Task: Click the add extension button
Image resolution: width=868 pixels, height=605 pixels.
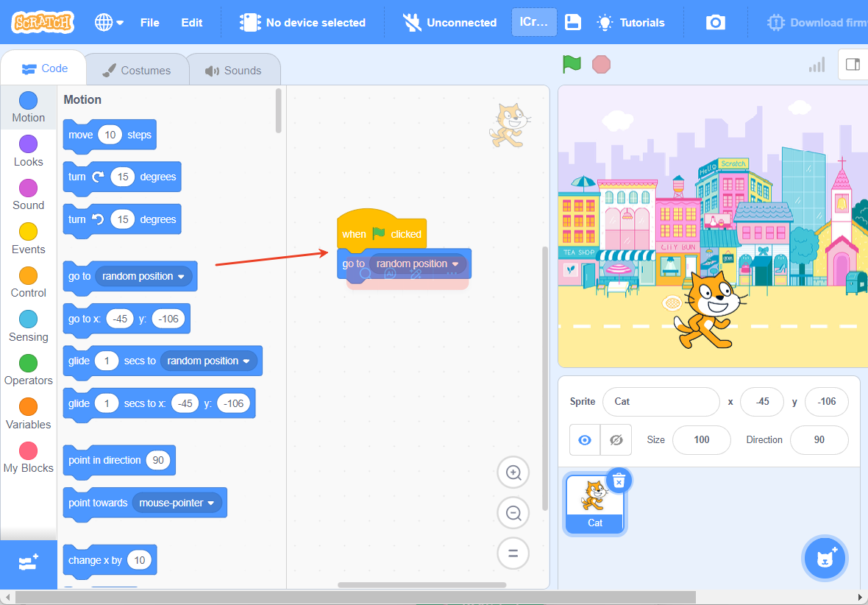Action: [x=29, y=564]
